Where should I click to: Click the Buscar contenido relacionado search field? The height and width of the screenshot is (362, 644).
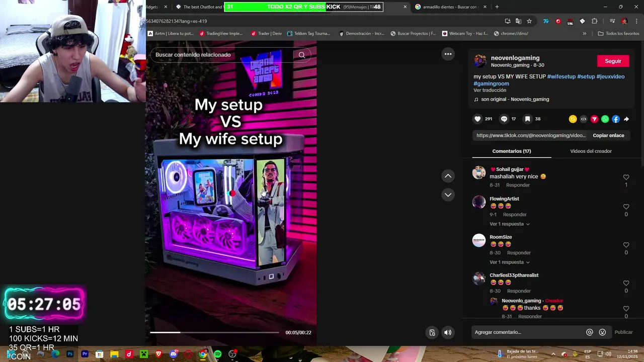click(221, 55)
